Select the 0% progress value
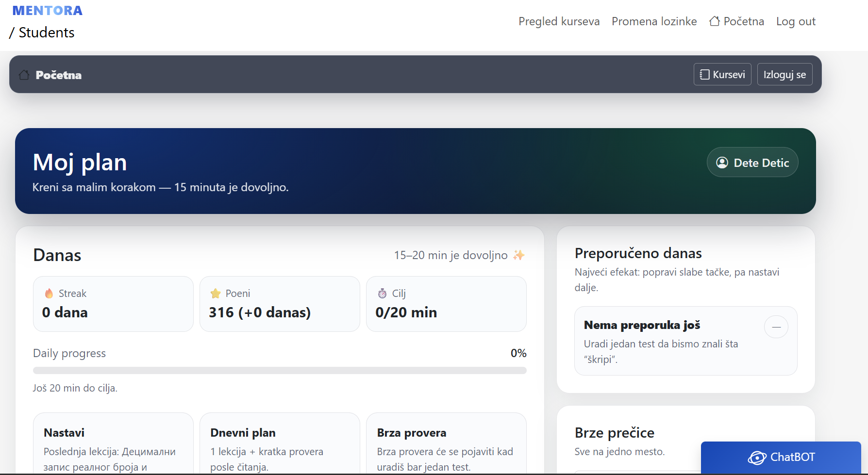Image resolution: width=868 pixels, height=475 pixels. (518, 353)
